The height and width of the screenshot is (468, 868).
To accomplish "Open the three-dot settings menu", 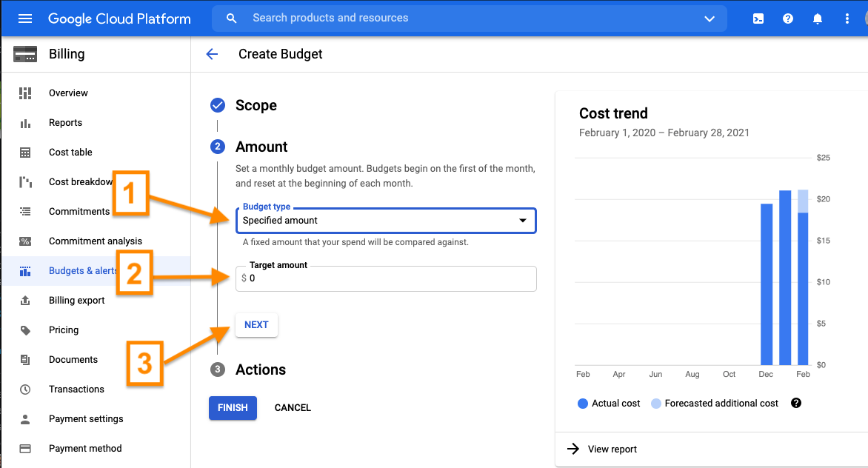I will (x=847, y=19).
